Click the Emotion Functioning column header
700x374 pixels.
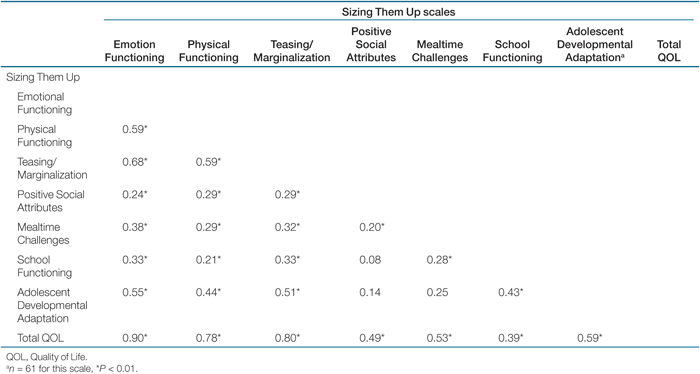click(134, 51)
